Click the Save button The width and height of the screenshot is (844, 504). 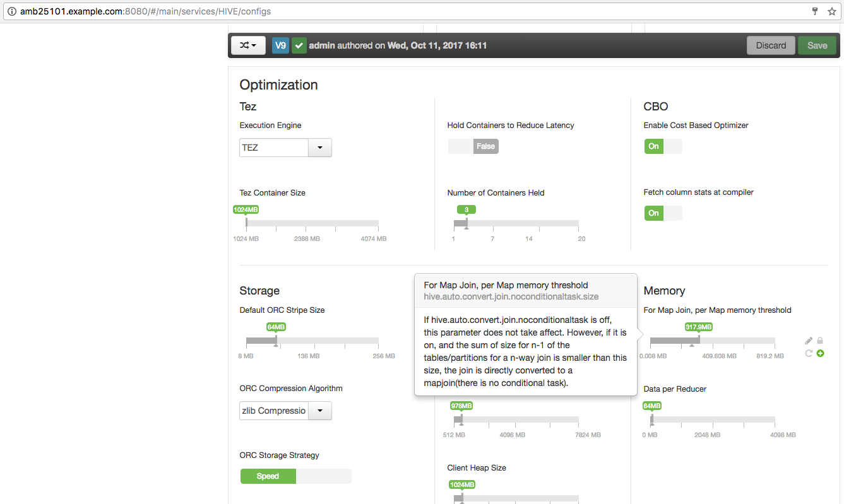pyautogui.click(x=817, y=45)
